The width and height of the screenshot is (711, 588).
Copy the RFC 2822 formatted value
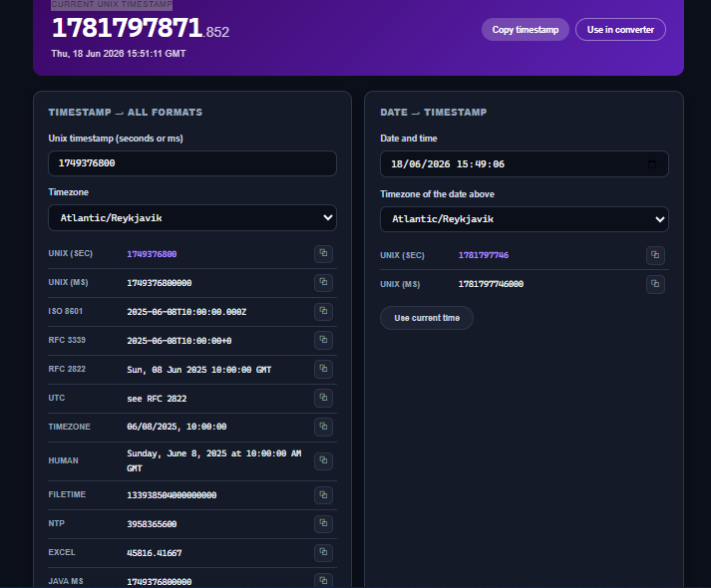(x=323, y=369)
